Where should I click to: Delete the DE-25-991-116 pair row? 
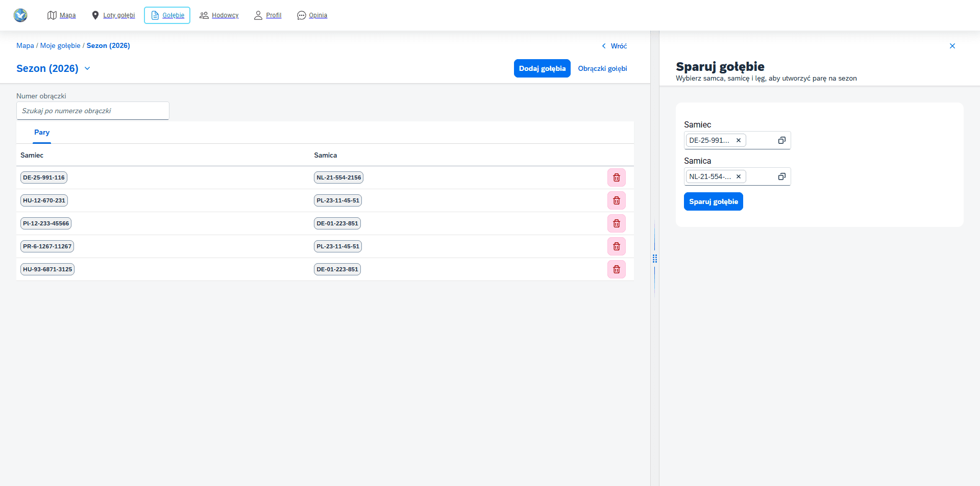point(616,177)
